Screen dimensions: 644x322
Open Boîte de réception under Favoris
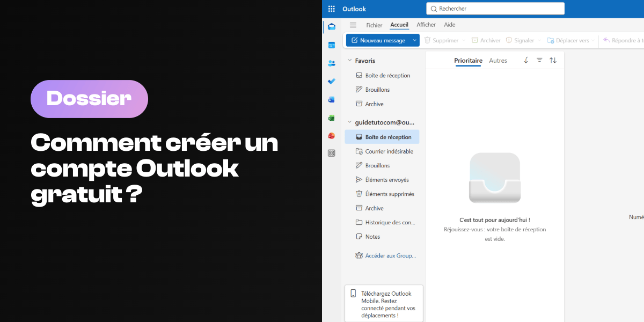[x=382, y=76]
